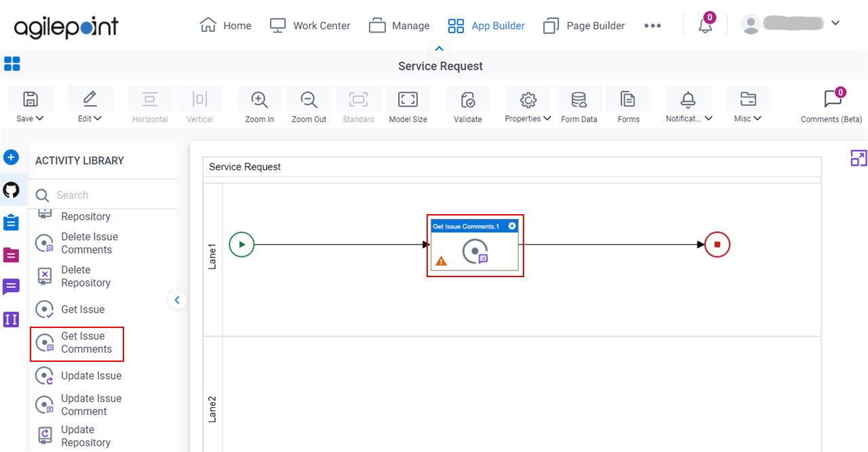The width and height of the screenshot is (868, 452).
Task: Go to the Manage section
Action: coord(399,26)
